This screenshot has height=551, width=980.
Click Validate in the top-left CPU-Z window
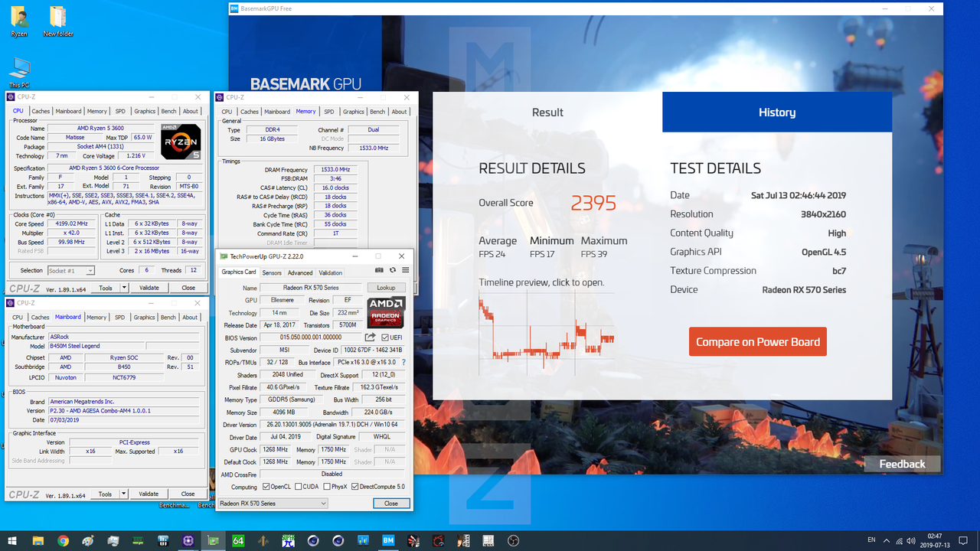tap(149, 288)
